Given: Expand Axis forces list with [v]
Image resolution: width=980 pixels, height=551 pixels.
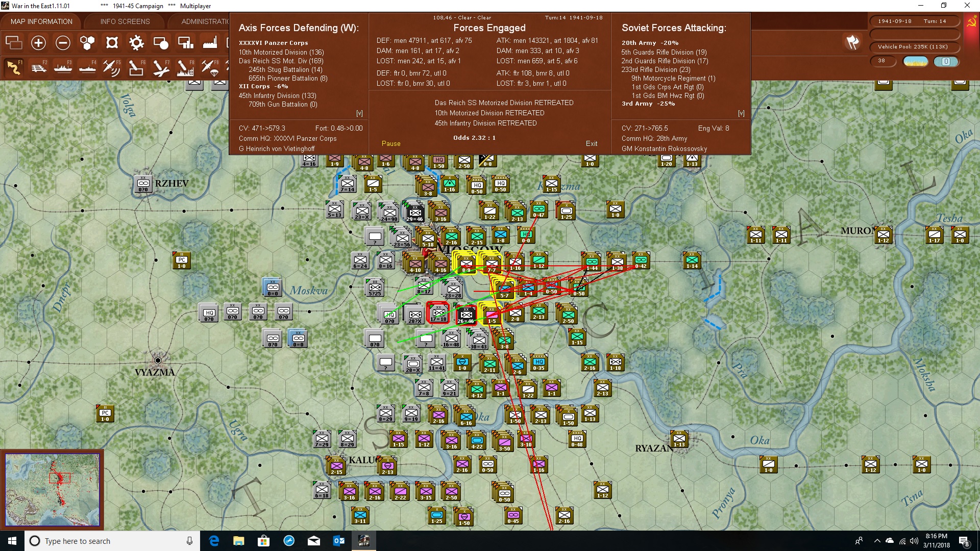Looking at the screenshot, I should [x=359, y=113].
